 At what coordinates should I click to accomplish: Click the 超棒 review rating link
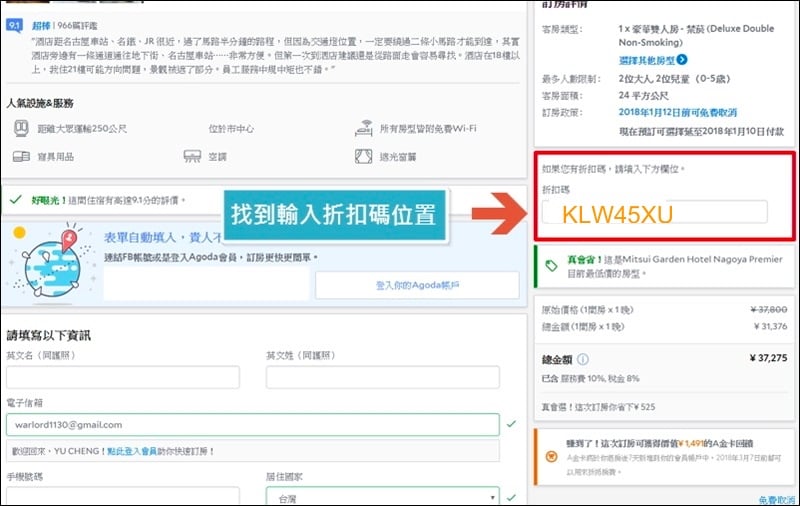coord(41,26)
